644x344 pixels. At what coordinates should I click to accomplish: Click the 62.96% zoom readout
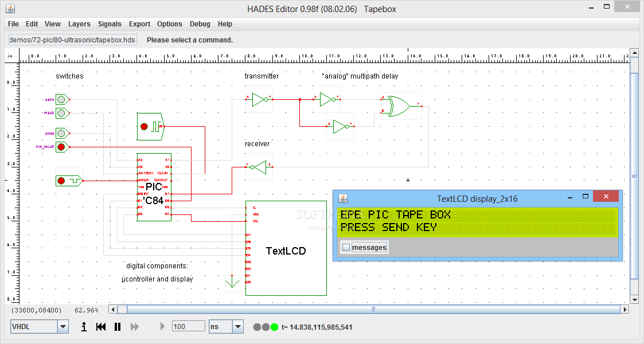[86, 310]
